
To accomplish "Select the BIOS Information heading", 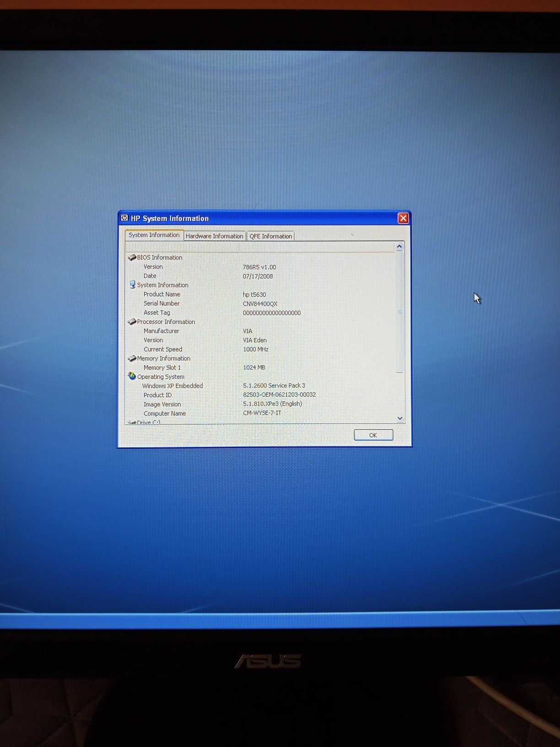I will pyautogui.click(x=159, y=258).
